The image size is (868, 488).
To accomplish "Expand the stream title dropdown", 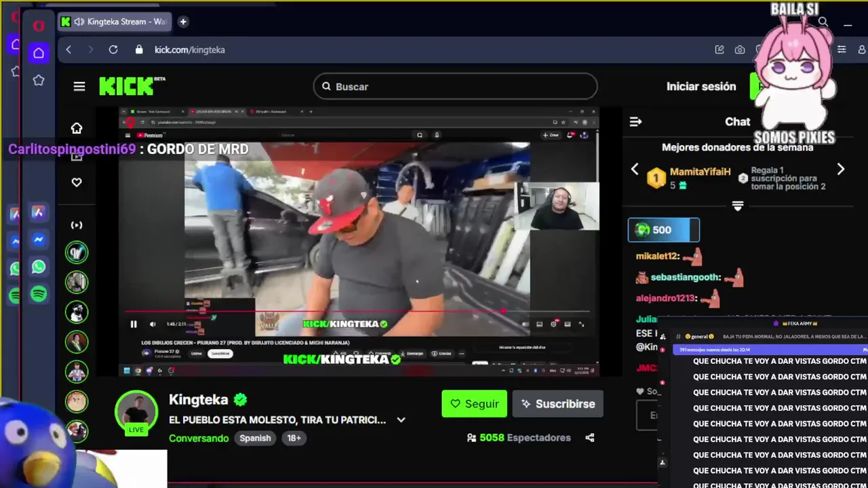I will 401,420.
